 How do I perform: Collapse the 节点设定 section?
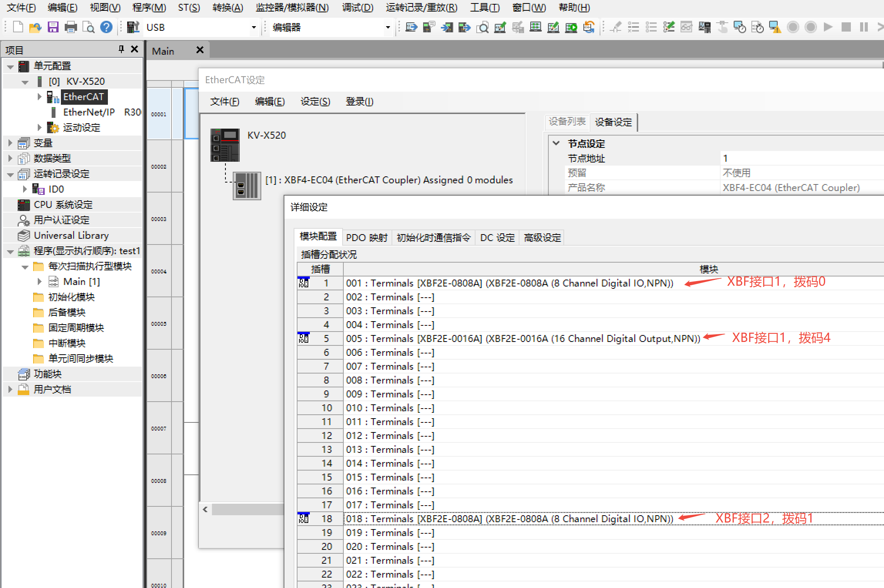pyautogui.click(x=556, y=143)
